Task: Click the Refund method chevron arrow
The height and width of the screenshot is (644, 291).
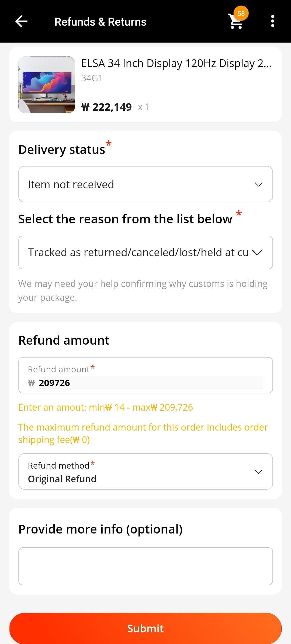Action: tap(258, 472)
